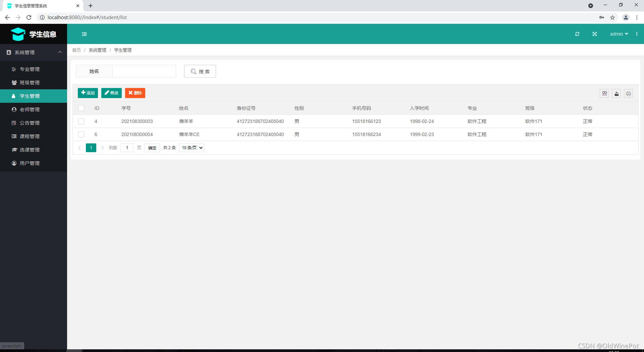Click the green 添加 button
Viewport: 644px width, 352px height.
[x=88, y=93]
